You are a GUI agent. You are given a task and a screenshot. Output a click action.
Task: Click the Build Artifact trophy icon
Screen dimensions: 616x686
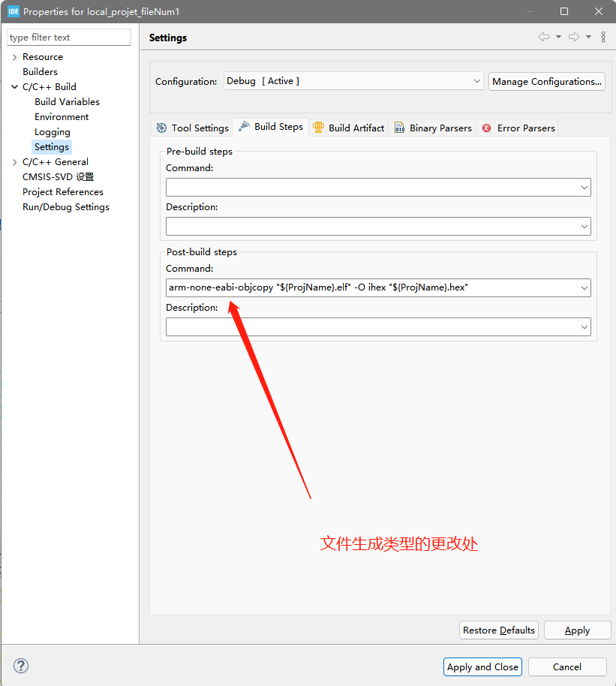[x=318, y=128]
